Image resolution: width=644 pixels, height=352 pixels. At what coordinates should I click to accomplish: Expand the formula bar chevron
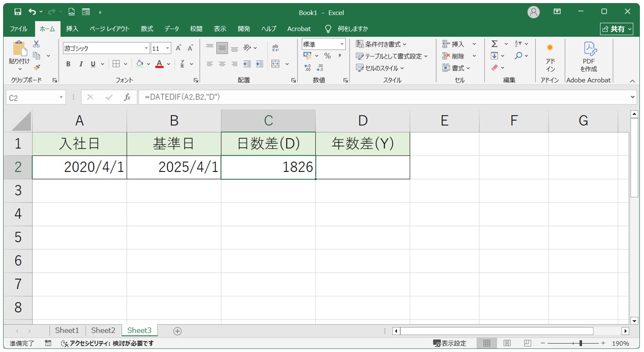coord(632,97)
